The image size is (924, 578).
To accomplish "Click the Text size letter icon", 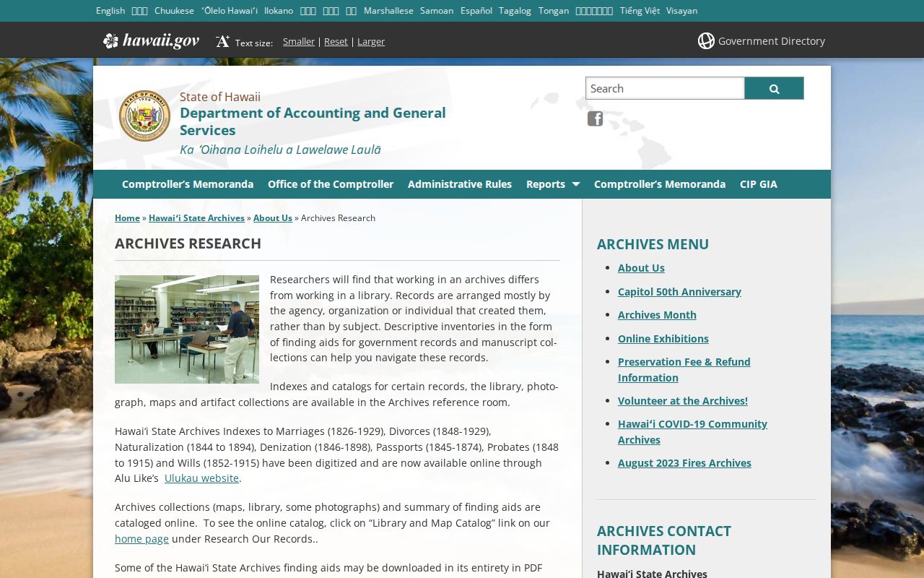I will click(x=222, y=41).
